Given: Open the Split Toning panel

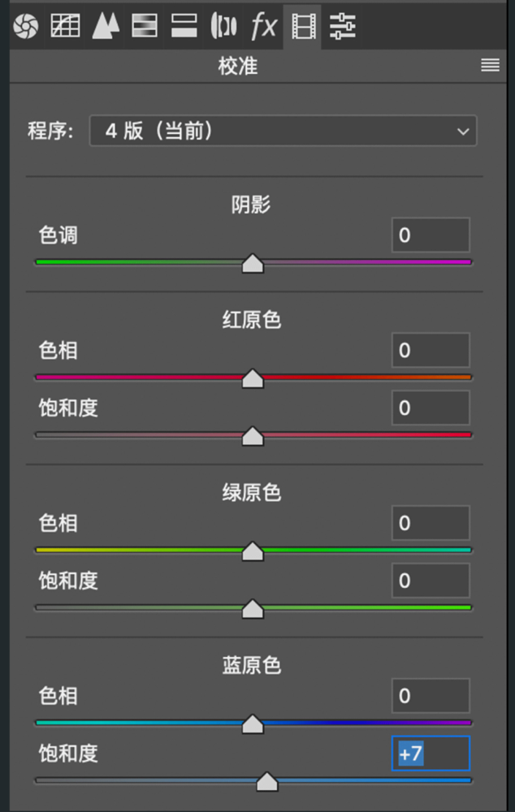Looking at the screenshot, I should pyautogui.click(x=183, y=25).
